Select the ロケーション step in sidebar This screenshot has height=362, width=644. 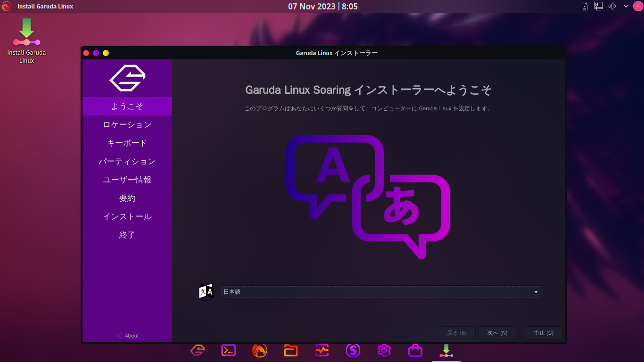[127, 124]
